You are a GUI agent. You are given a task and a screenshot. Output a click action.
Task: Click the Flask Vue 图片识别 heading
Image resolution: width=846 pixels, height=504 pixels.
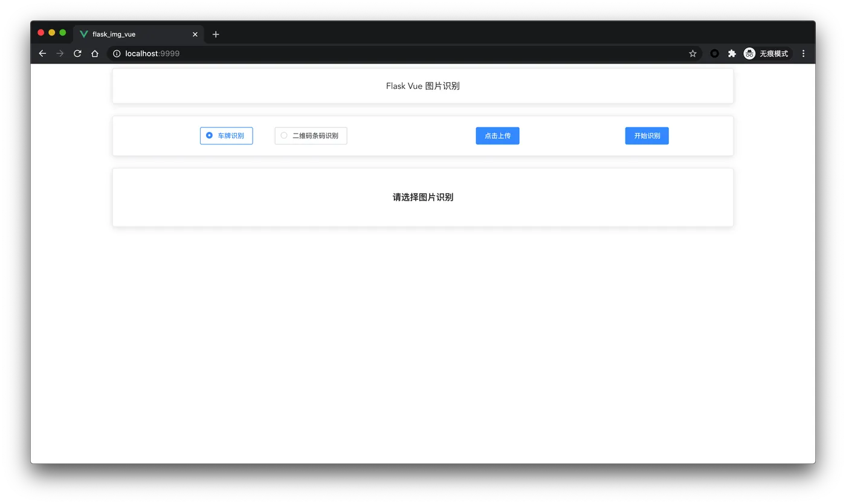tap(423, 86)
